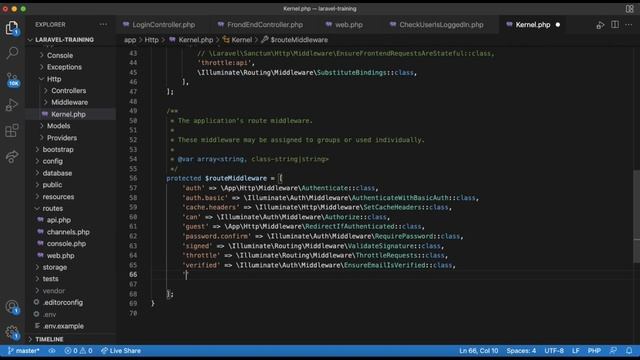Switch to LoginController.php tab
Screen dimensions: 640x360
pyautogui.click(x=159, y=25)
